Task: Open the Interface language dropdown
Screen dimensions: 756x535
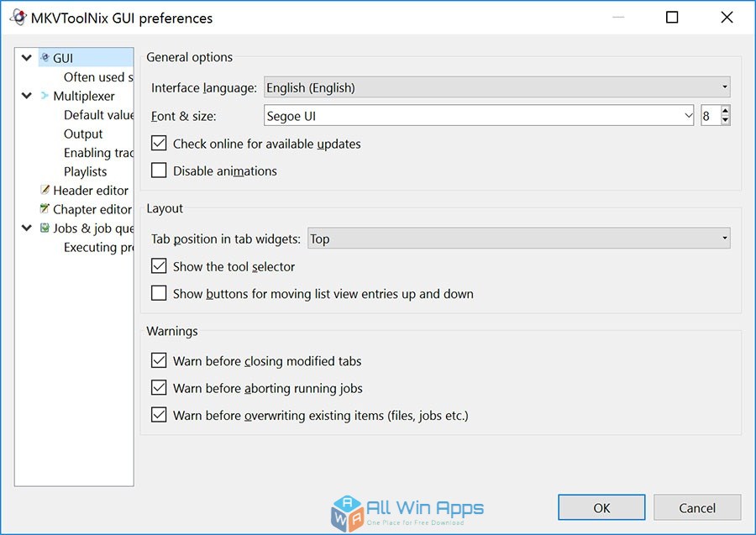Action: click(x=496, y=87)
